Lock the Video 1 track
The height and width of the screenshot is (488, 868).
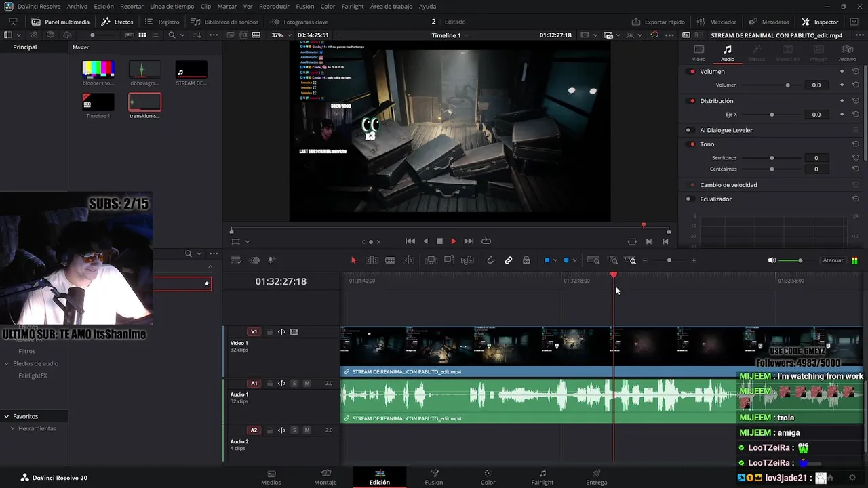(x=269, y=332)
